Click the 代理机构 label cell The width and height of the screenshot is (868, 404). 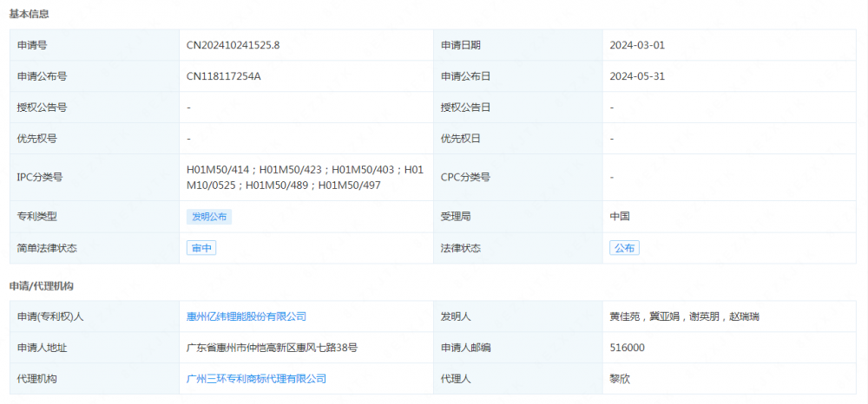click(x=95, y=379)
